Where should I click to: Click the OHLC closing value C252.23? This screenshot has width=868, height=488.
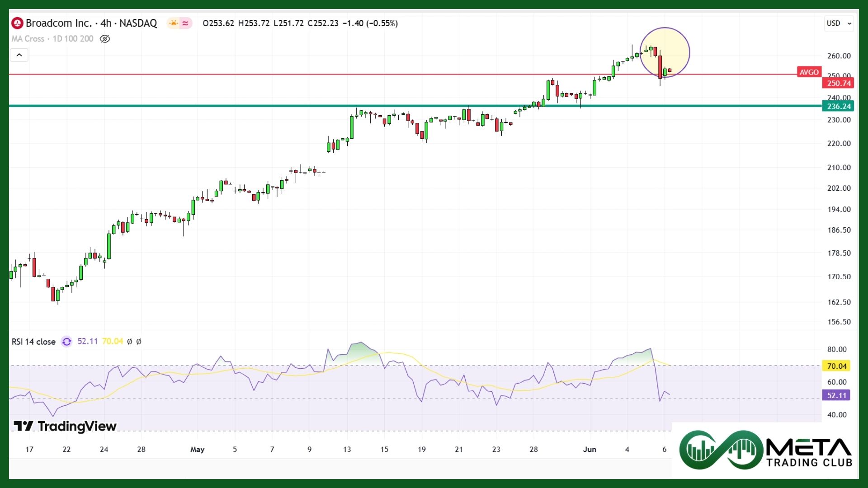323,23
